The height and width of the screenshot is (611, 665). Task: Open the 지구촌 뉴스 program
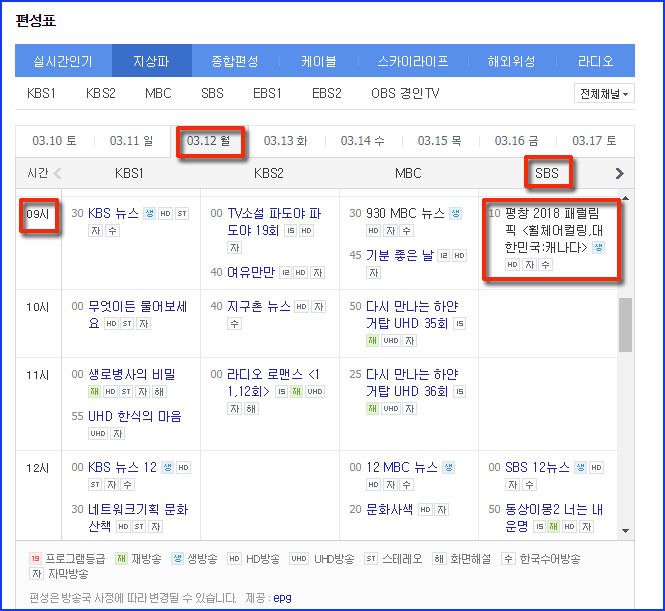tap(259, 306)
